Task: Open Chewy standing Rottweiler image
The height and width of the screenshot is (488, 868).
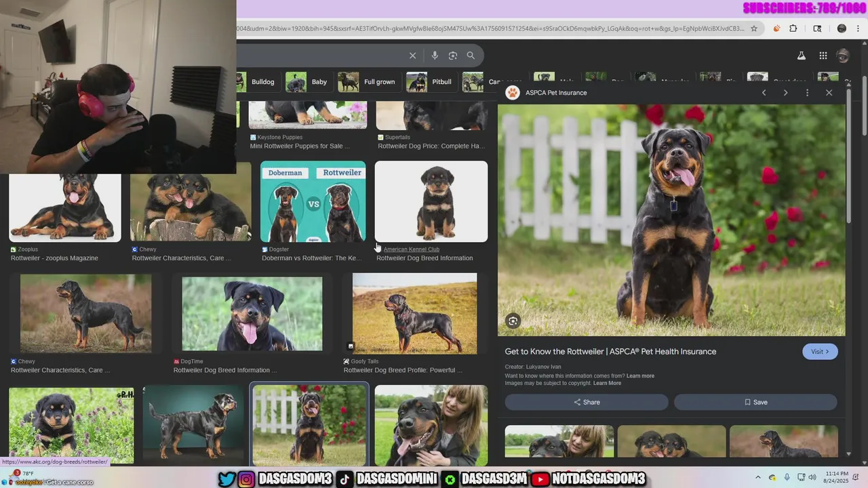Action: (86, 314)
